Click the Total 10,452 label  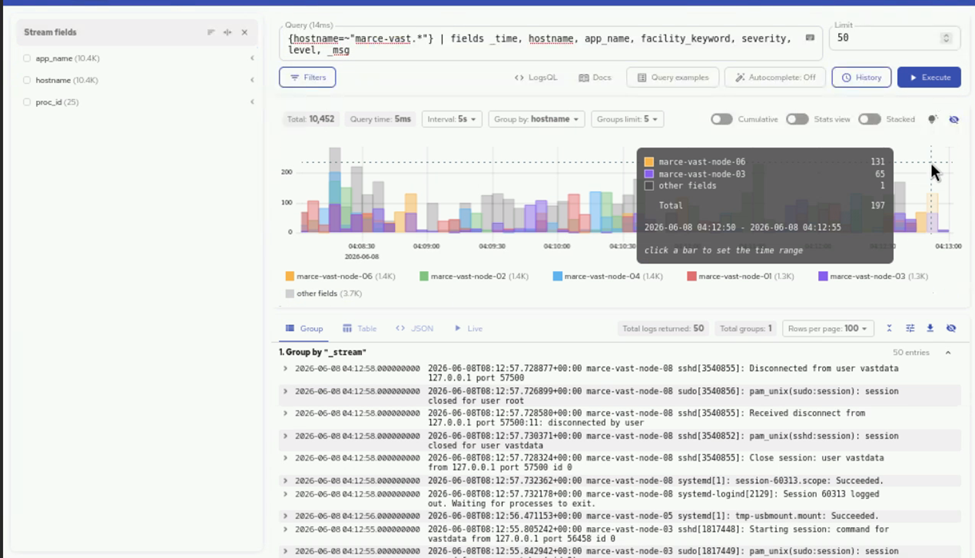pos(310,119)
